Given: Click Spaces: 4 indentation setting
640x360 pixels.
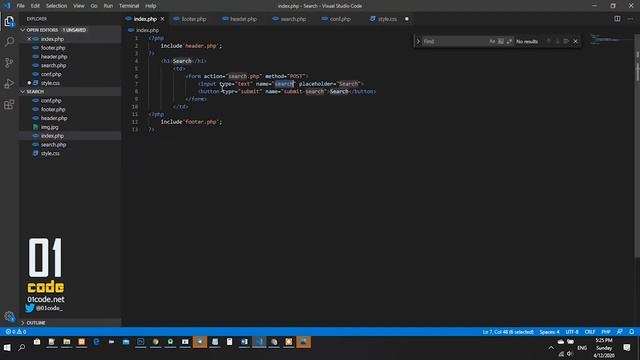Looking at the screenshot, I should [549, 332].
